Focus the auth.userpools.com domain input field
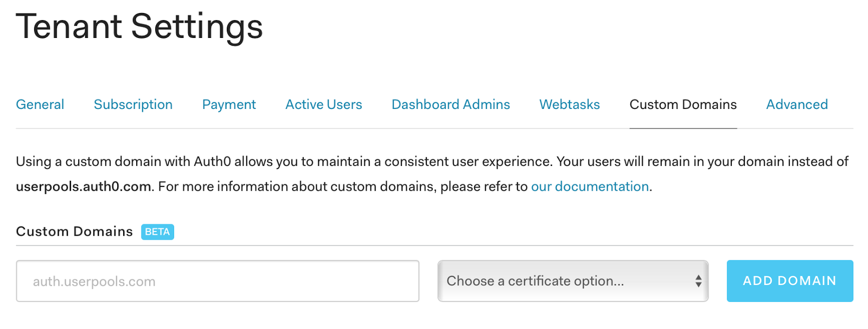The height and width of the screenshot is (329, 868). (x=218, y=281)
